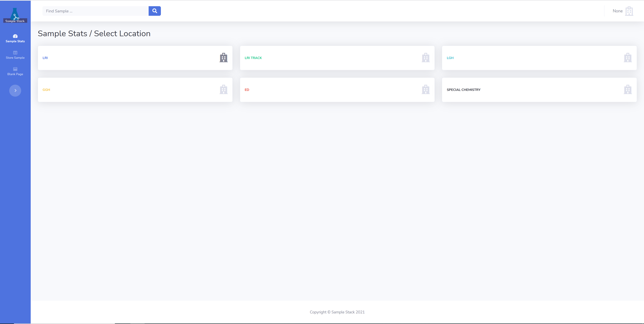Choose the LGH location

[450, 58]
